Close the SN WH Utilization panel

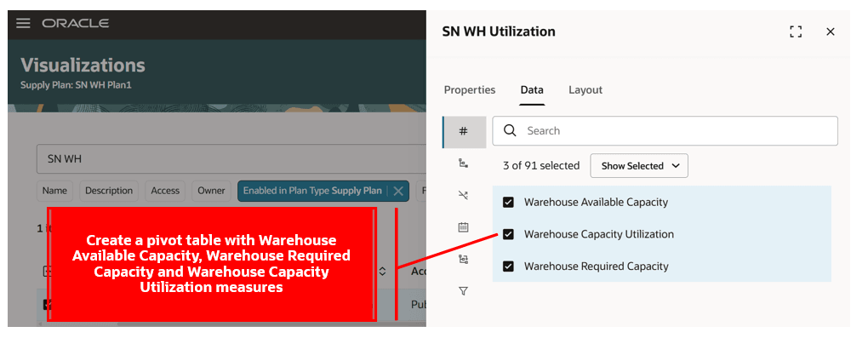point(831,32)
